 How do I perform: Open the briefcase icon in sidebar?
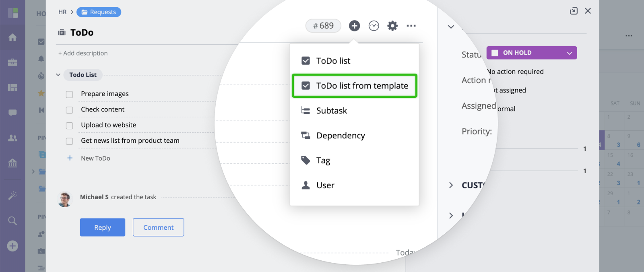click(12, 62)
